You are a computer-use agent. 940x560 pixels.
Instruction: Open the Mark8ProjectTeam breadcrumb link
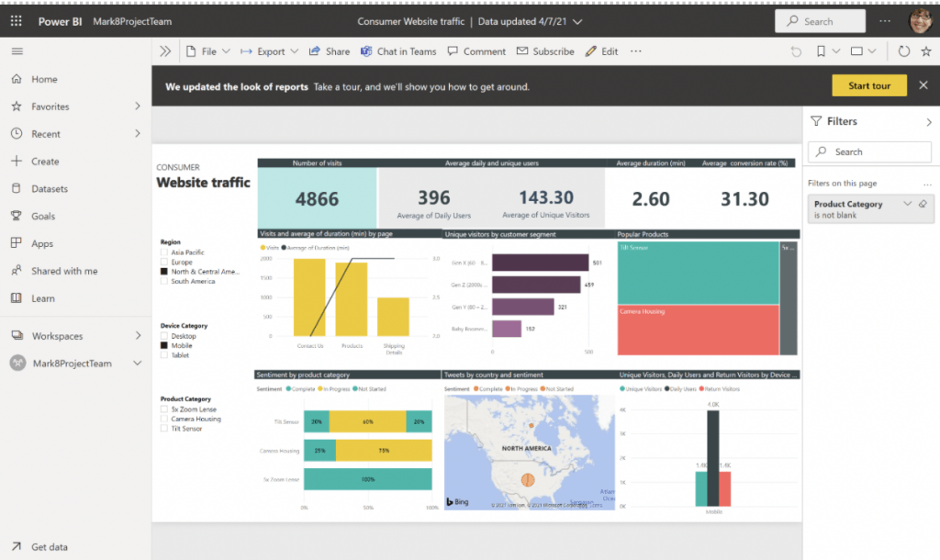[132, 22]
